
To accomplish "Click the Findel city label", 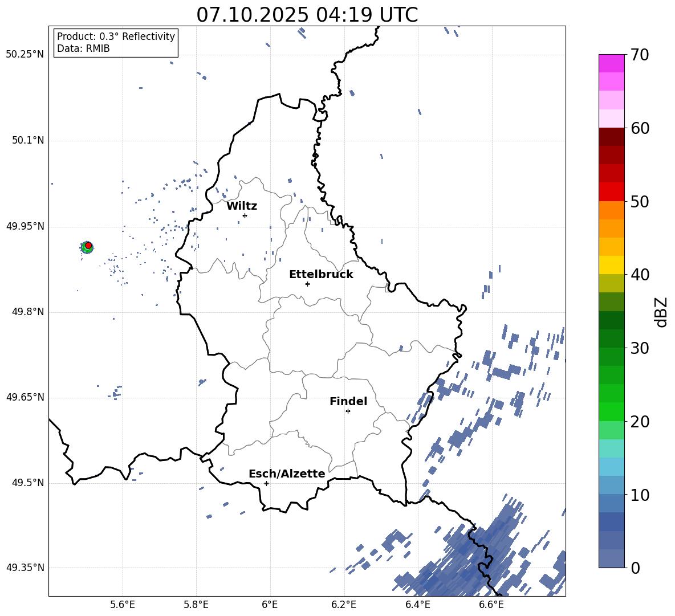I will [348, 401].
